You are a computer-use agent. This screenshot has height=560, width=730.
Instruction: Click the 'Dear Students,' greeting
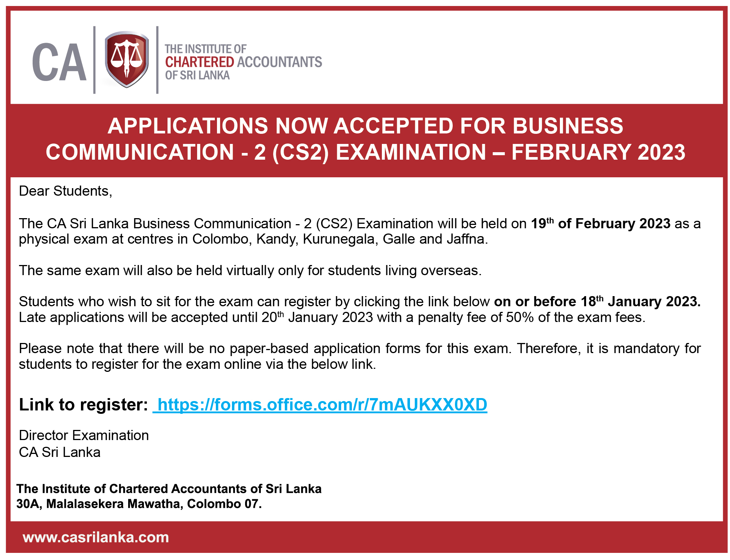[66, 191]
